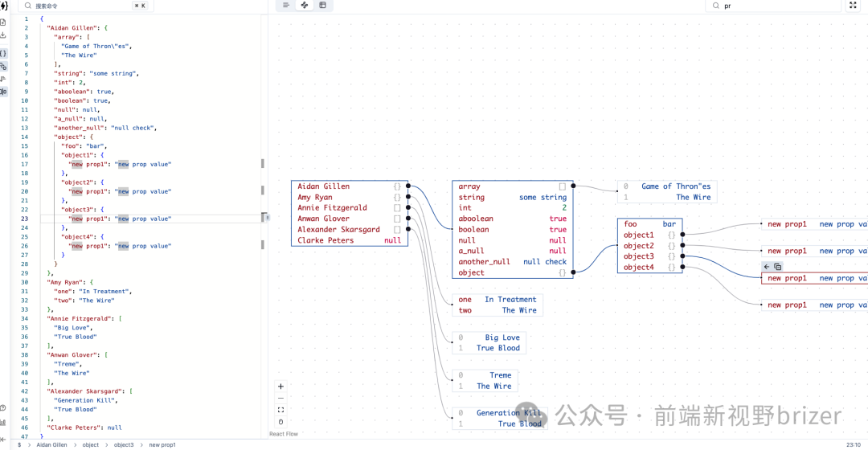
Task: Click the fit view icon in graph controls
Action: coord(280,410)
